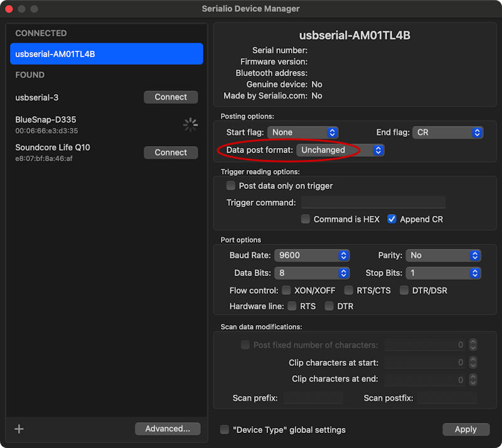The image size is (502, 448).
Task: Enable DTR/DSR flow control
Action: click(x=404, y=290)
